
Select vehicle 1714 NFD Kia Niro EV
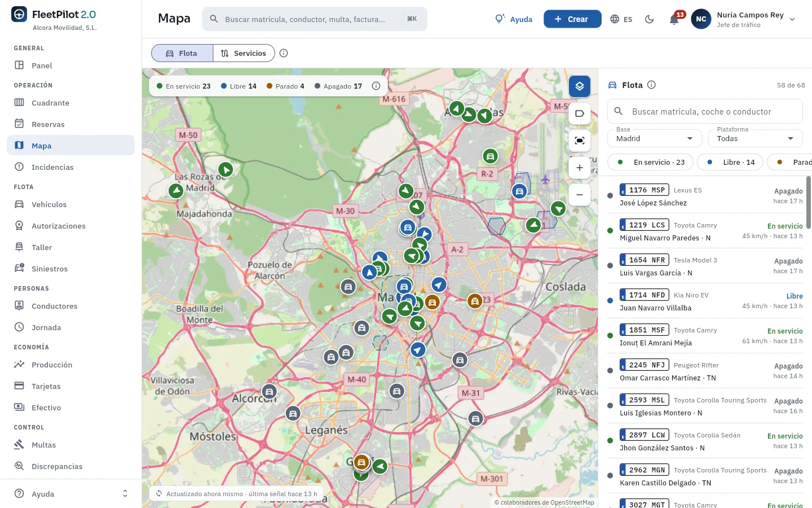coord(705,301)
